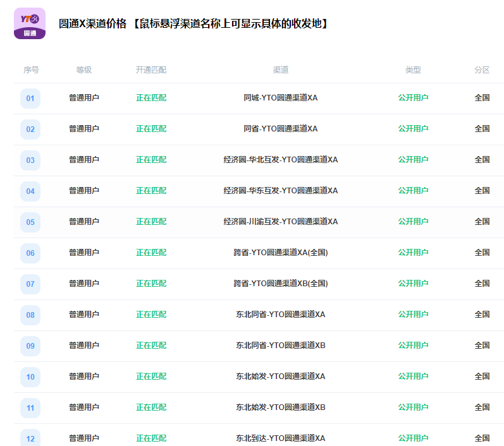Viewport: 504px width, 446px height.
Task: Open channel 东北同省-YTO圆通渠道XB
Action: click(281, 345)
